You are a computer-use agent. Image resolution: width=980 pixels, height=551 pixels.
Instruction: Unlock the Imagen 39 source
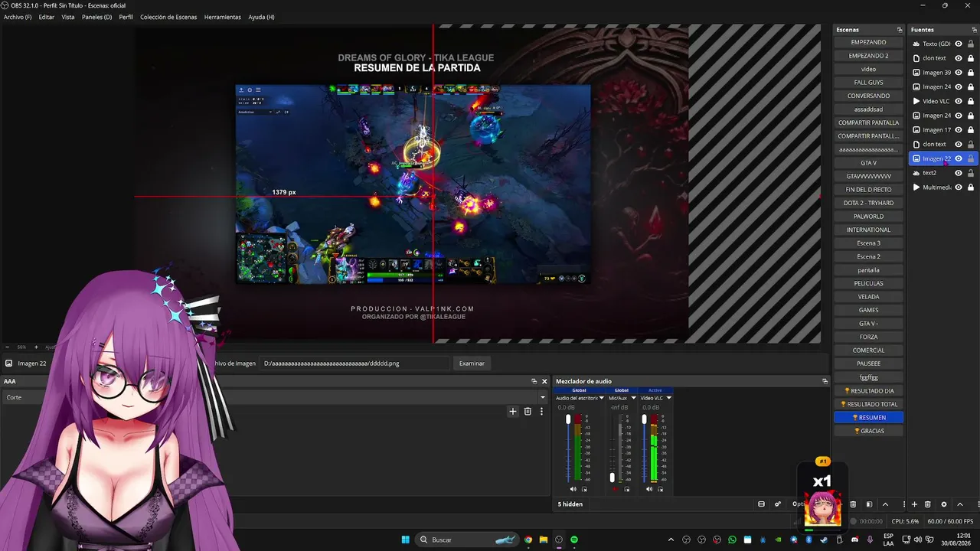(x=971, y=73)
